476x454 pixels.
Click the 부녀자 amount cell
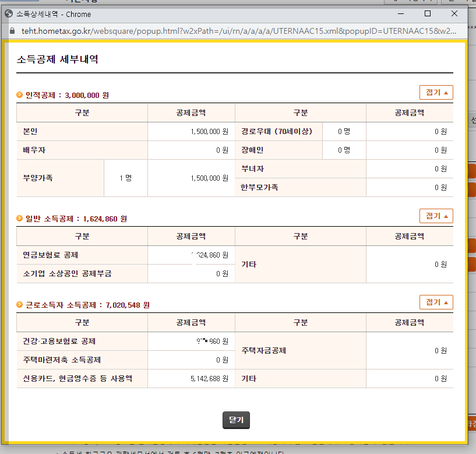point(410,169)
